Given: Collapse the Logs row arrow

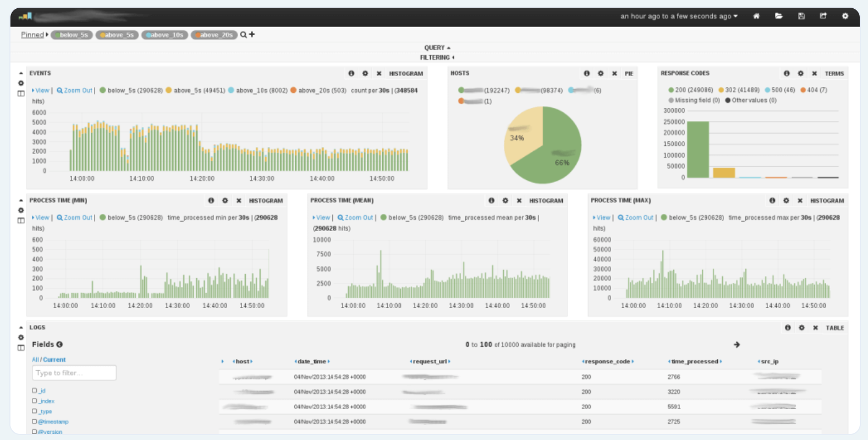Looking at the screenshot, I should (x=21, y=327).
